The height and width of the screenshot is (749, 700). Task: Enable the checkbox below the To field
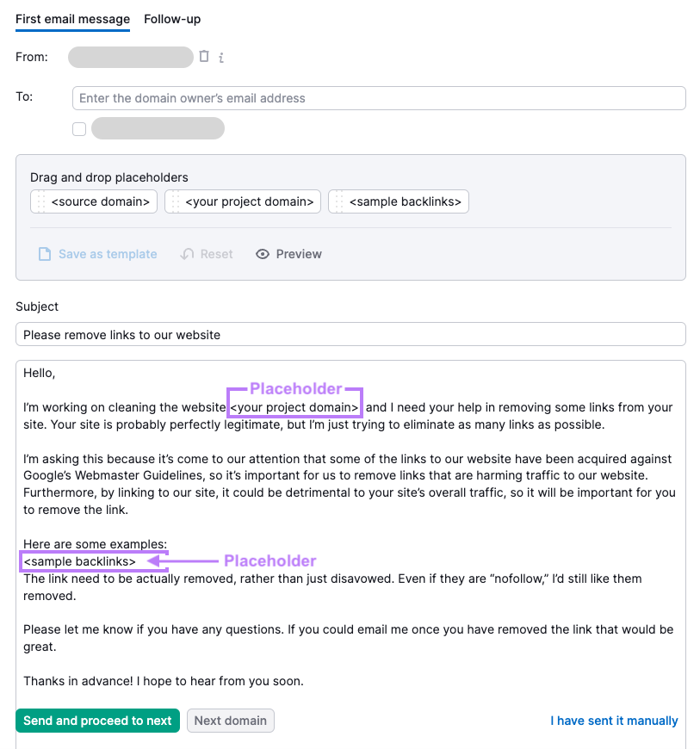pyautogui.click(x=79, y=128)
